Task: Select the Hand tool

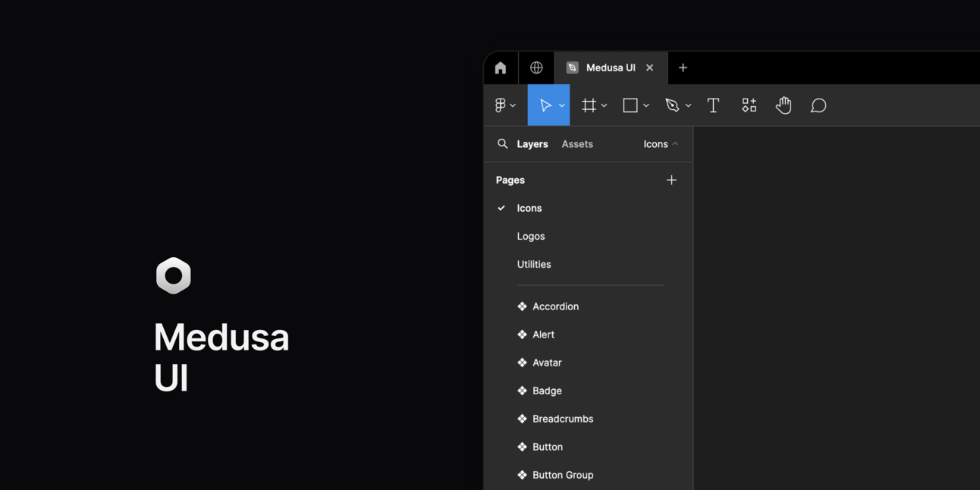Action: pyautogui.click(x=784, y=105)
